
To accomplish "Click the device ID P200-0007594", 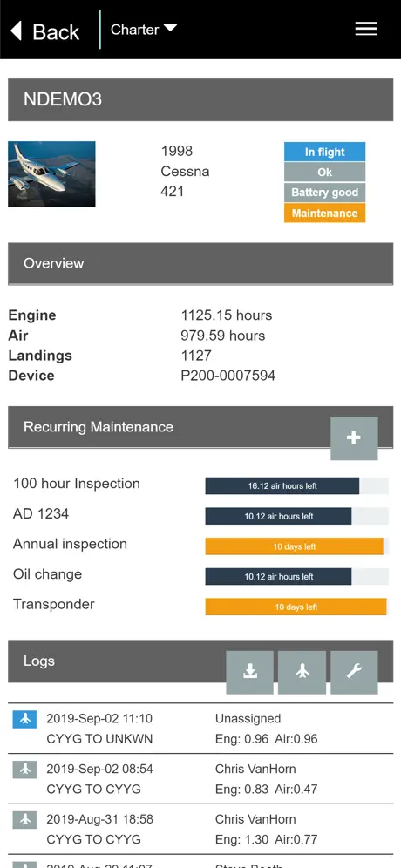I will 228,376.
